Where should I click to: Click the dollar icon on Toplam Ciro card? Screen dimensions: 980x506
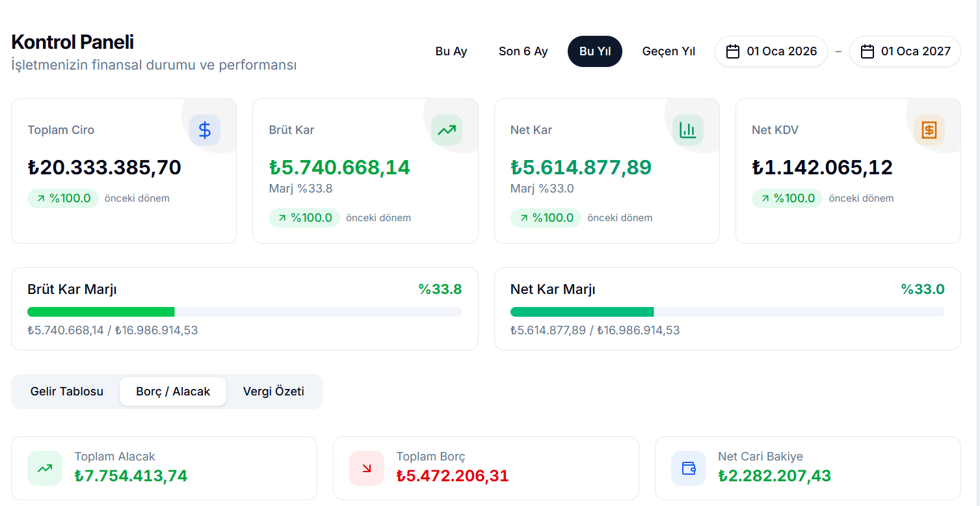tap(205, 129)
